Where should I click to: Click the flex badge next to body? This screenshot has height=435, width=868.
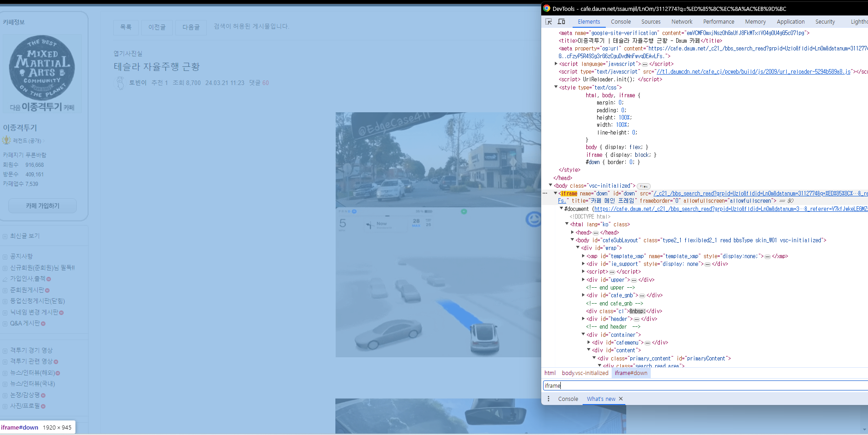[644, 186]
